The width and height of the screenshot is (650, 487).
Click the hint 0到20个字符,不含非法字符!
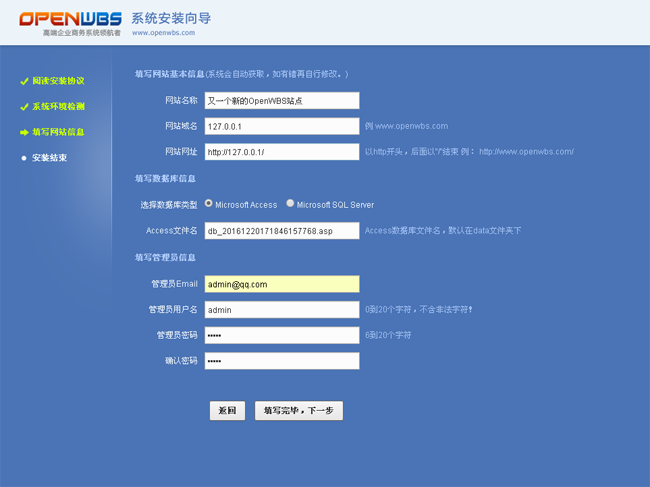[x=419, y=310]
